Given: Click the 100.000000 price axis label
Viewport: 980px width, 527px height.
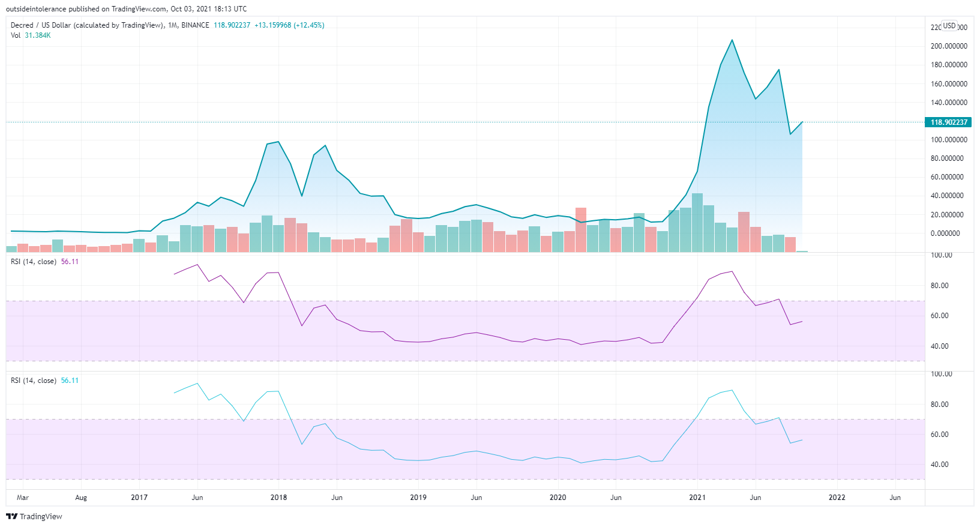Looking at the screenshot, I should pos(949,140).
